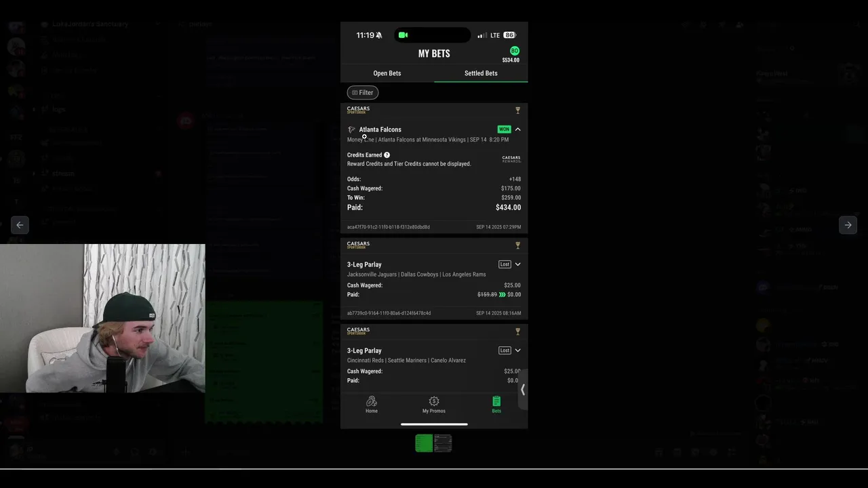Click the SEP 14 2025 08:16AM timestamp
This screenshot has width=868, height=488.
pos(498,313)
